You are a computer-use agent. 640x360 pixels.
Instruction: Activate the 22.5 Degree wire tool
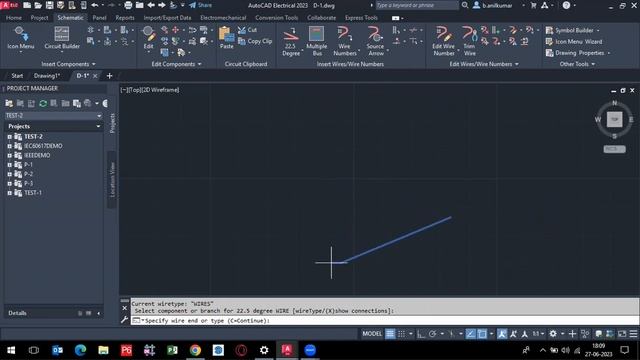coord(291,42)
